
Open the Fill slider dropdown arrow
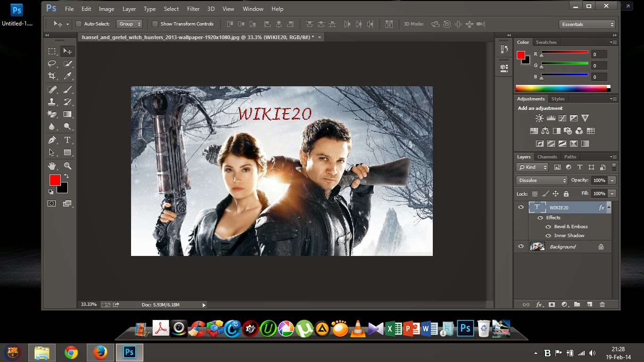click(x=612, y=194)
